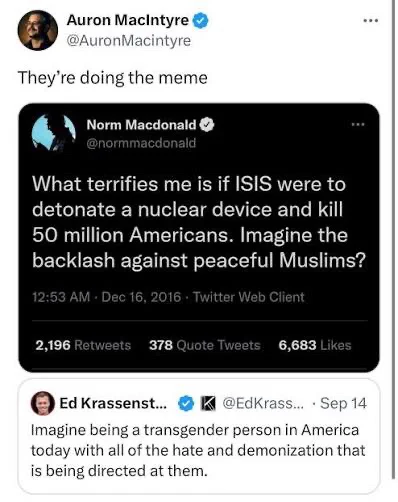The height and width of the screenshot is (502, 398).
Task: Select the 'They're doing the meme' text
Action: tap(113, 78)
